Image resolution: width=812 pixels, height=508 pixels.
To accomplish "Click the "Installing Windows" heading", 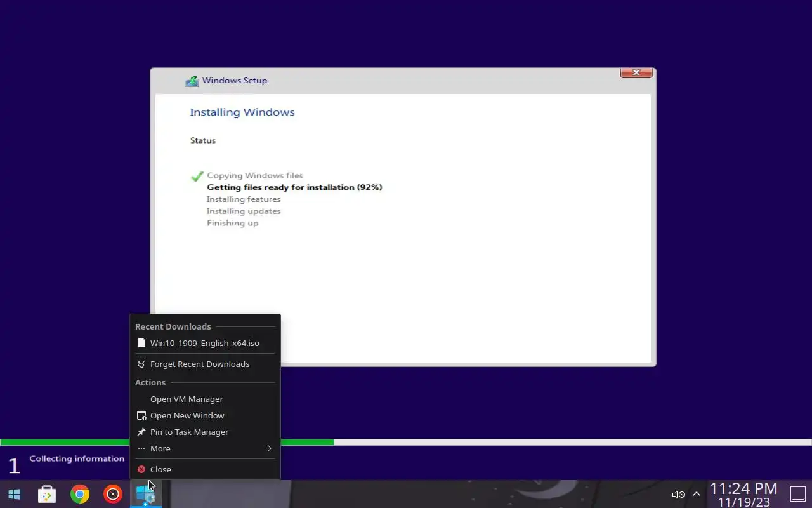I will pos(242,112).
